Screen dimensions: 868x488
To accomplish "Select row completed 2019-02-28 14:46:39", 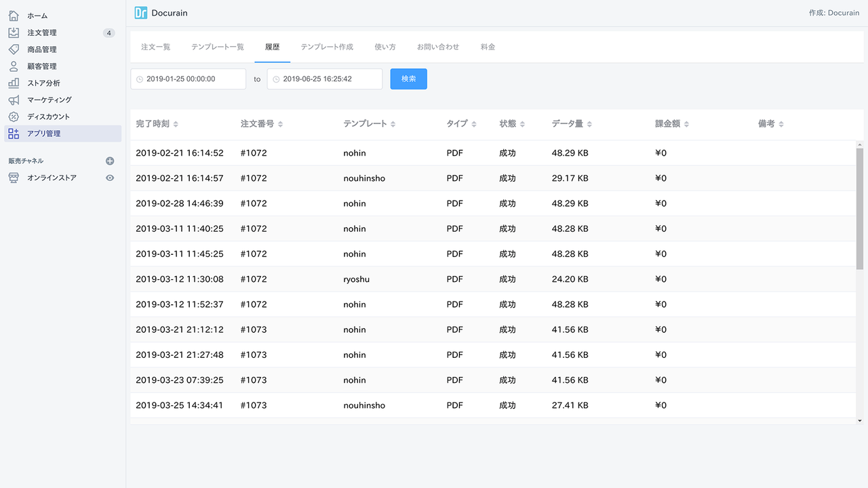I will click(x=493, y=203).
